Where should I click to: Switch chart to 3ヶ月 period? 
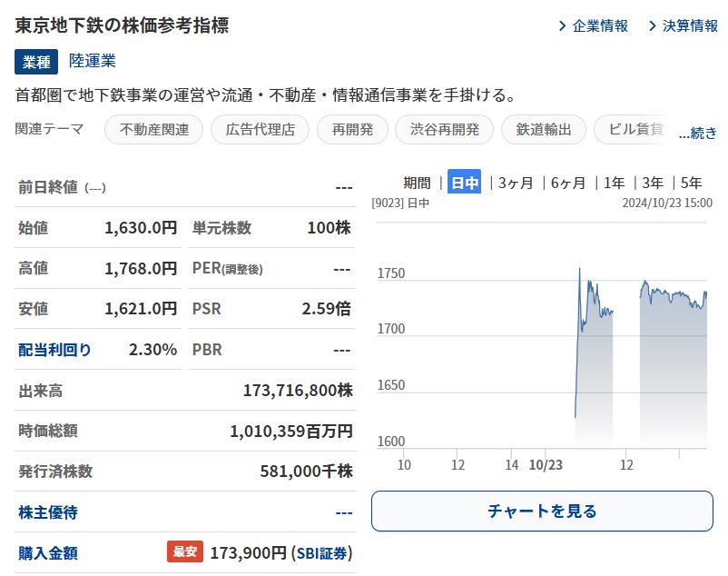click(x=516, y=183)
